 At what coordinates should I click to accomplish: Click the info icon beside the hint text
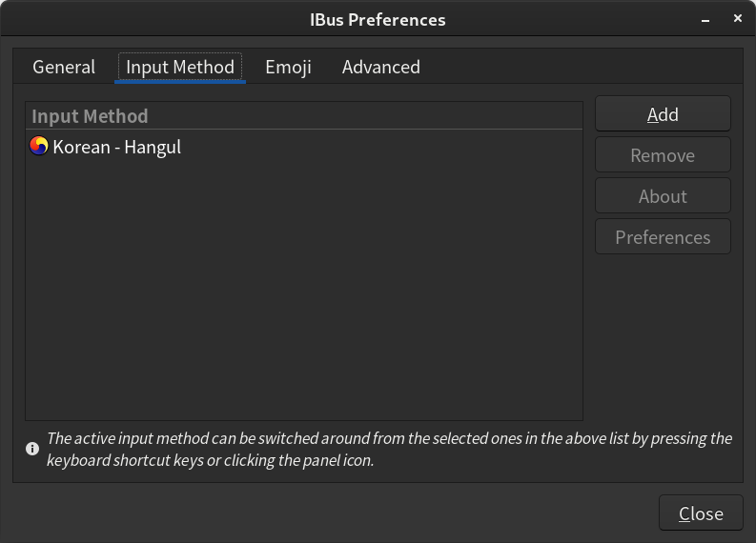(32, 448)
